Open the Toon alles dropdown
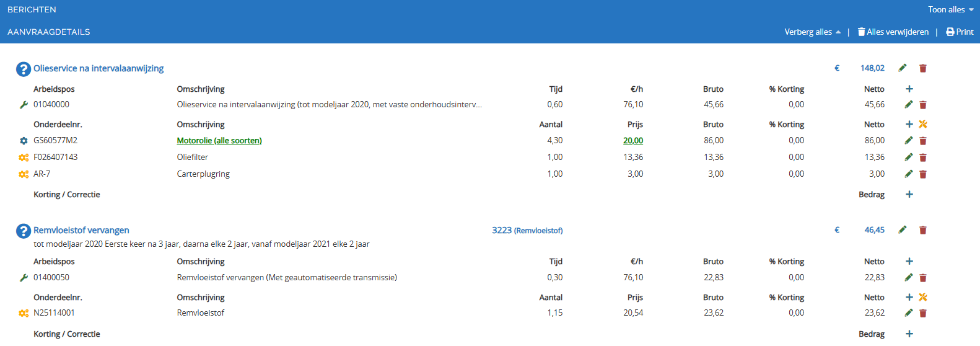 click(x=951, y=9)
